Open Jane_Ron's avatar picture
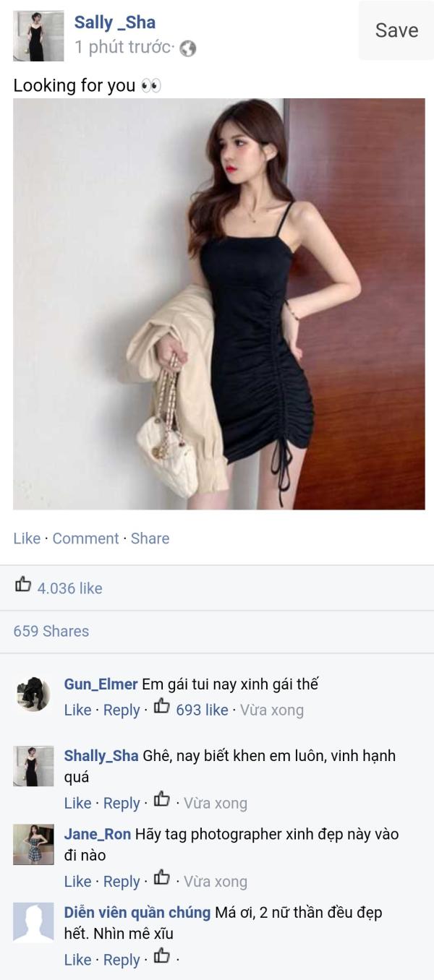This screenshot has height=980, width=434. click(x=33, y=844)
